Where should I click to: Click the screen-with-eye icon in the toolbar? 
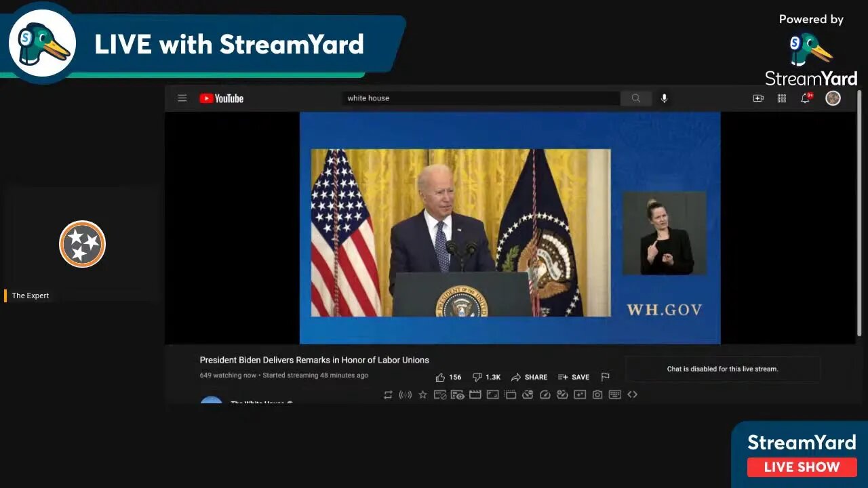[x=458, y=394]
